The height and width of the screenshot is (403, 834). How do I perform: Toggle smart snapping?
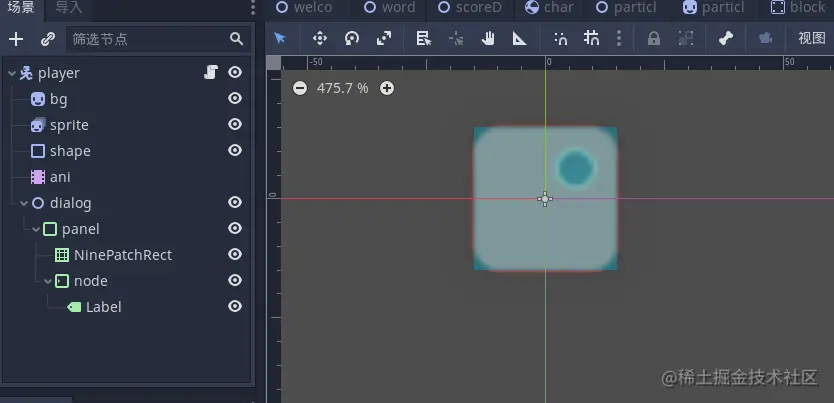560,38
